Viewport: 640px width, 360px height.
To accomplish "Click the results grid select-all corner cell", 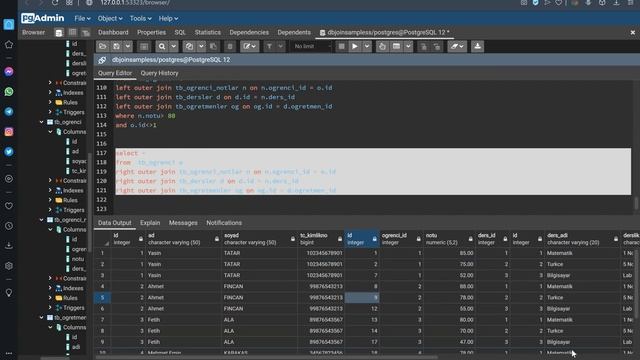I will coord(102,239).
